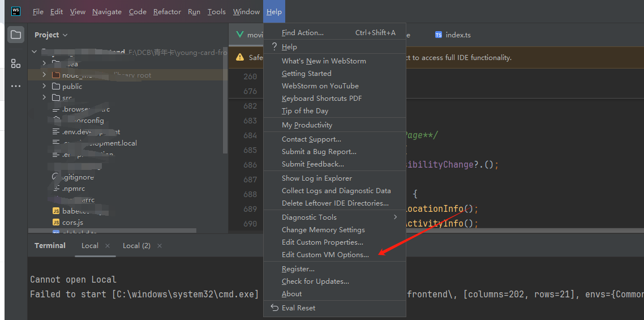Open the Project tool window folder icon
This screenshot has width=644, height=320.
point(16,35)
